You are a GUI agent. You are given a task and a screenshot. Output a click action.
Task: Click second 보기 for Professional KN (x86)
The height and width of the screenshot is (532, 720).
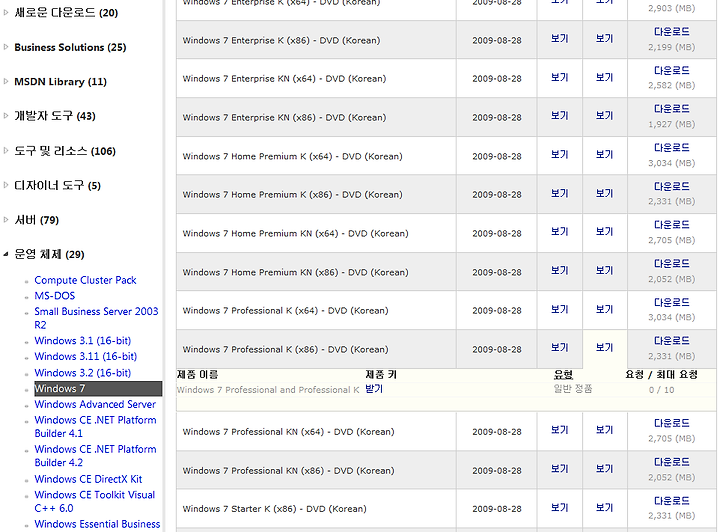point(604,470)
